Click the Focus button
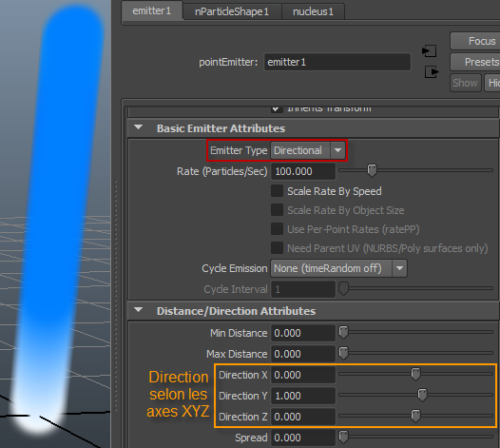 coord(475,41)
